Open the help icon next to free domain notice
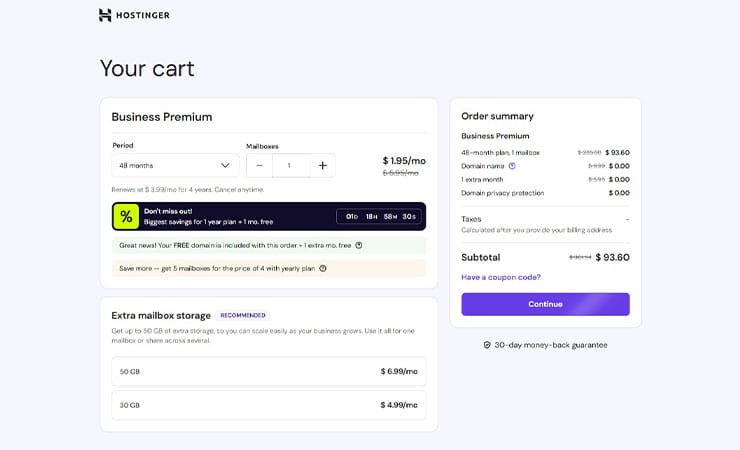The width and height of the screenshot is (740, 450). 359,245
